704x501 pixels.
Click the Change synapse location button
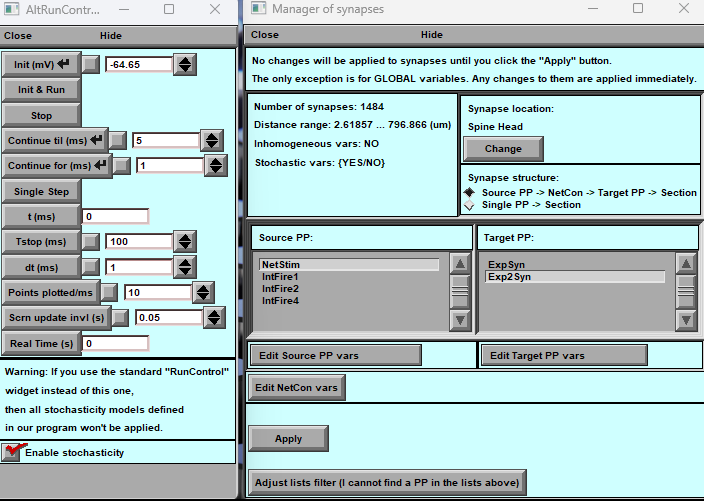[x=503, y=149]
